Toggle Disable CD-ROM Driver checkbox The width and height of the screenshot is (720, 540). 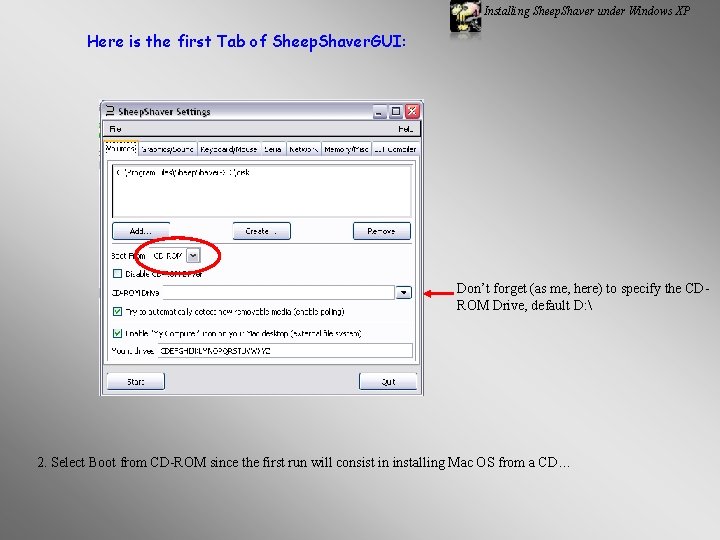[x=118, y=274]
